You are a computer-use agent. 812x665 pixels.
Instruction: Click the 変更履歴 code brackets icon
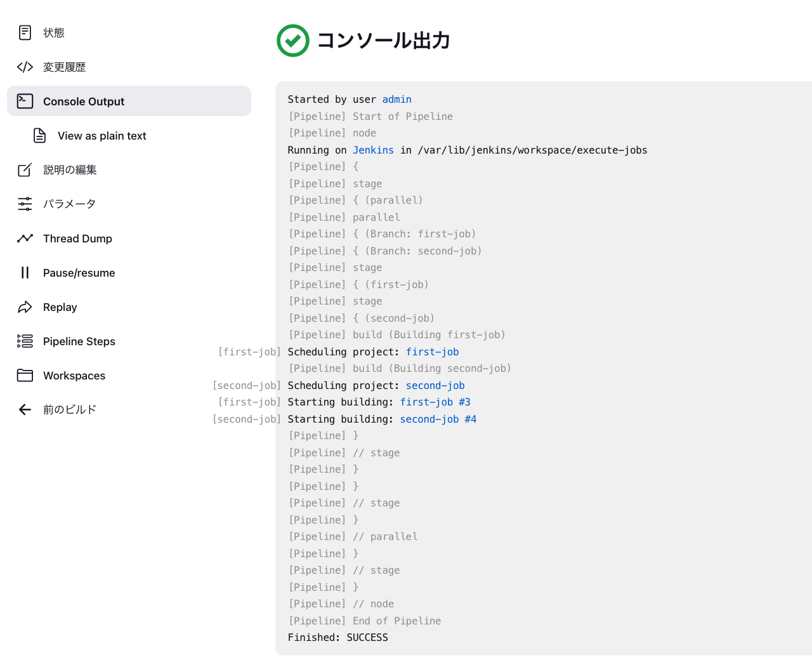24,67
